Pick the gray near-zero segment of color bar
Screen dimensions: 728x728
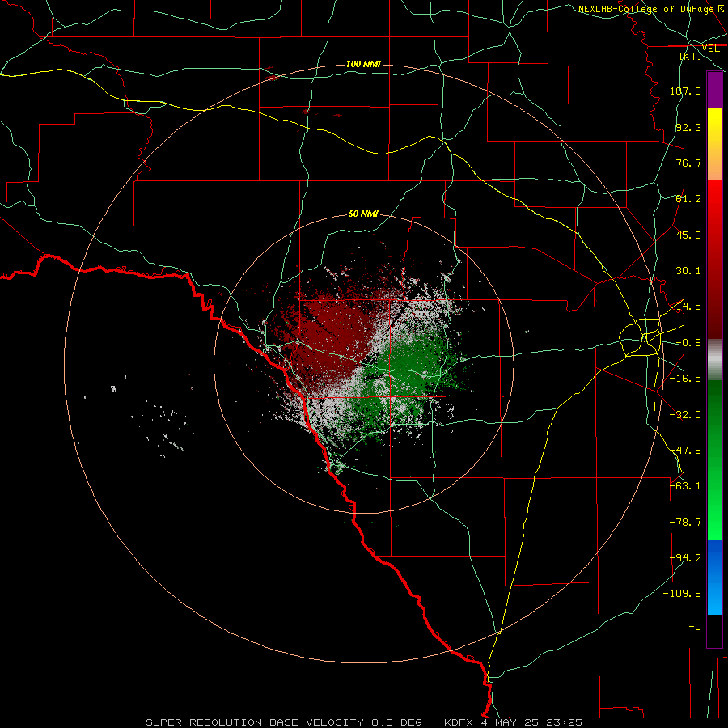714,360
